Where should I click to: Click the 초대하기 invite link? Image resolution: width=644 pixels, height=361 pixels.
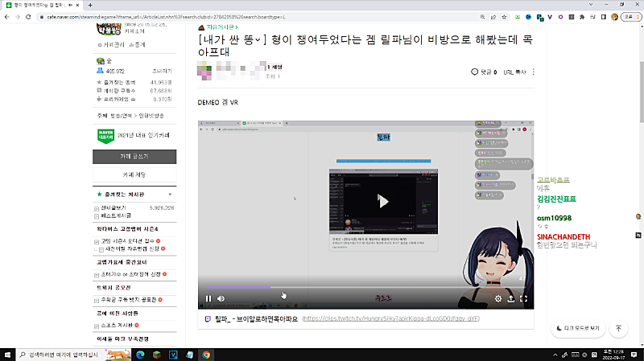tap(162, 71)
